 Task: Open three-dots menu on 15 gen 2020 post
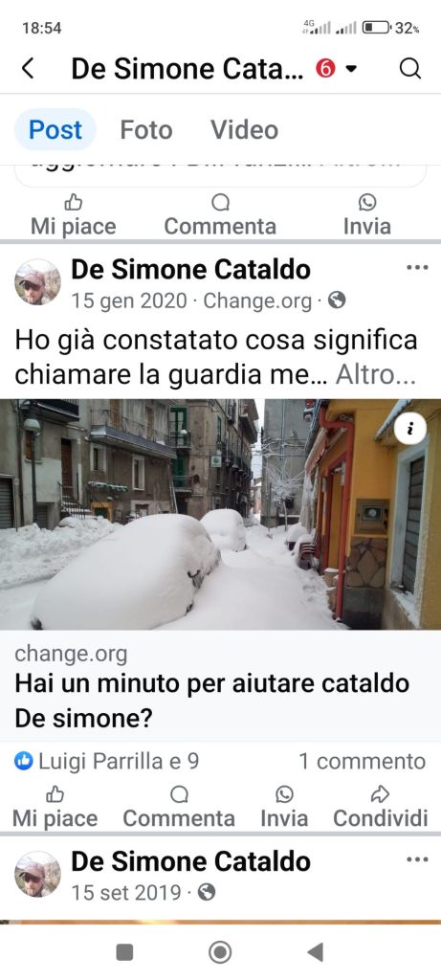coord(417,268)
